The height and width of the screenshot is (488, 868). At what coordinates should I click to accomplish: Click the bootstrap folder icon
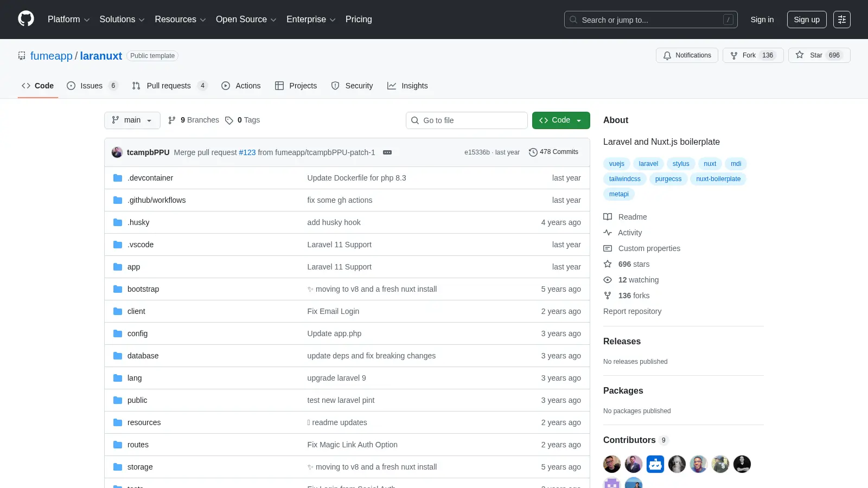pyautogui.click(x=118, y=289)
